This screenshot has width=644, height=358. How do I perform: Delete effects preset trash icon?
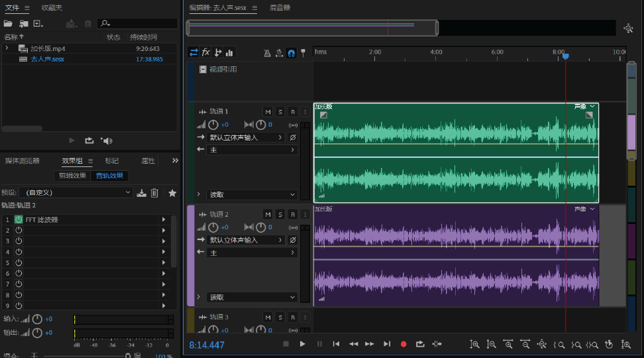click(x=154, y=193)
